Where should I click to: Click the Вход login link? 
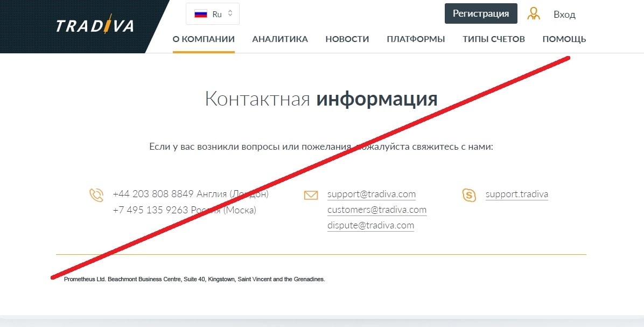point(564,15)
